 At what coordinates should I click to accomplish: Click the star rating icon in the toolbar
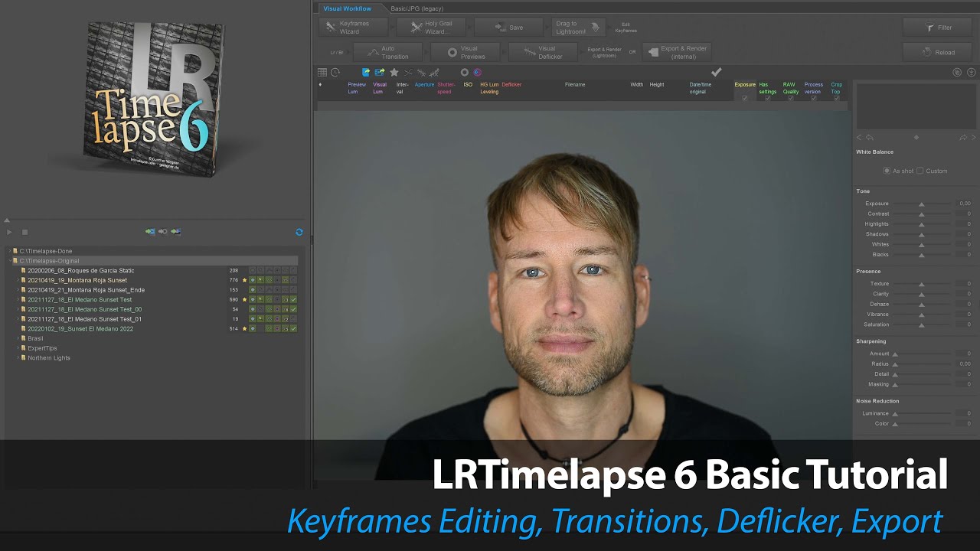(394, 73)
